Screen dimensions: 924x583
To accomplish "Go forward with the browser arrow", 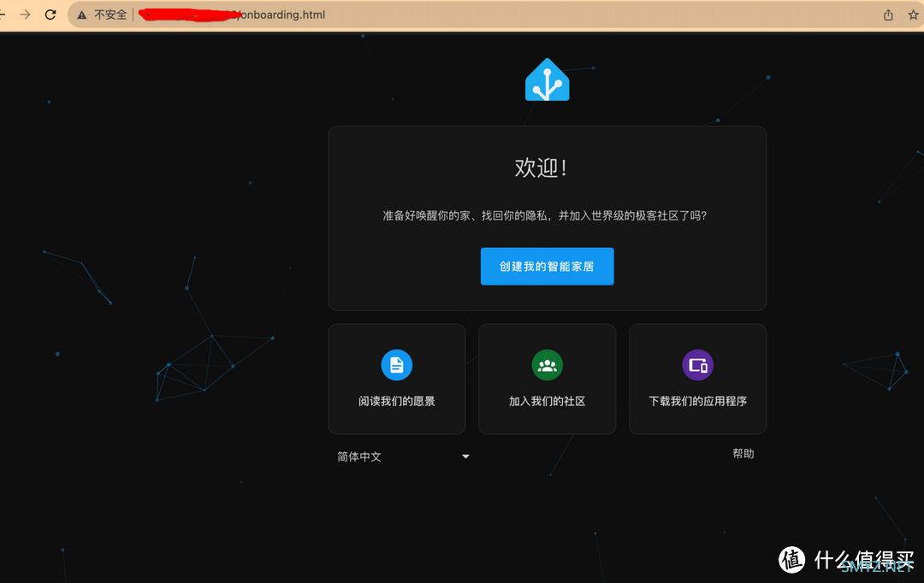I will (26, 15).
